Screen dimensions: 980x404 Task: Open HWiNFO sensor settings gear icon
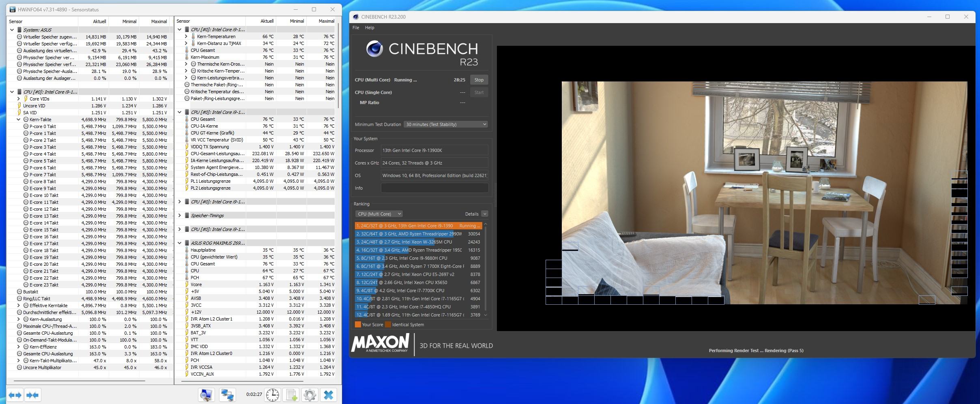[310, 395]
